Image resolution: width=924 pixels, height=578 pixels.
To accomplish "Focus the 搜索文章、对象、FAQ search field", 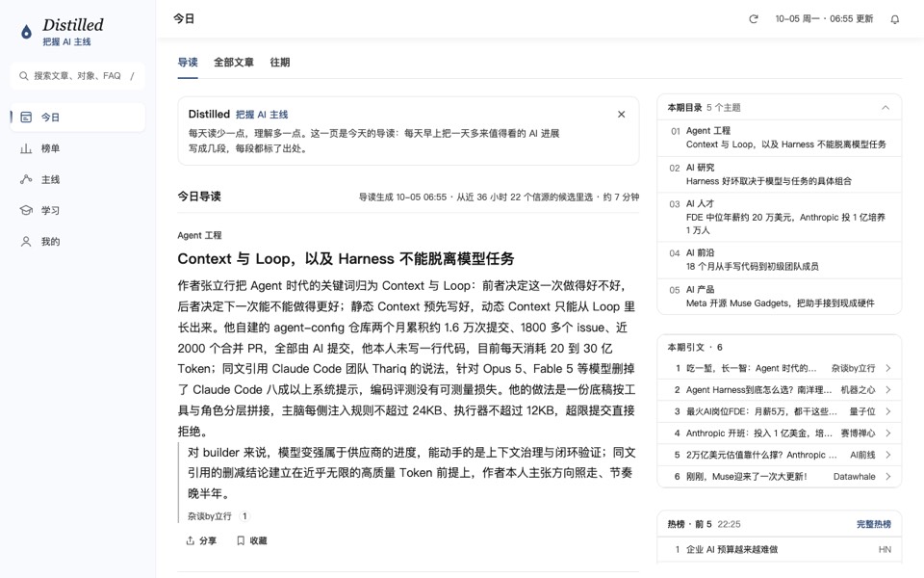I will (x=77, y=76).
